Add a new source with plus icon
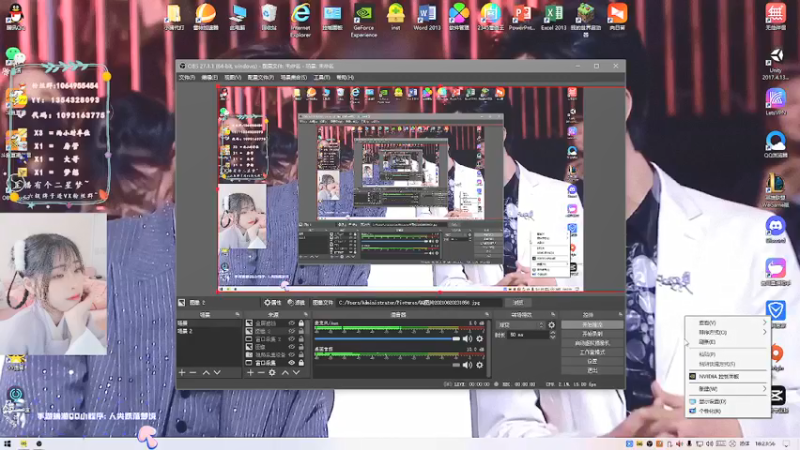Viewport: 800px width, 450px height. click(250, 373)
